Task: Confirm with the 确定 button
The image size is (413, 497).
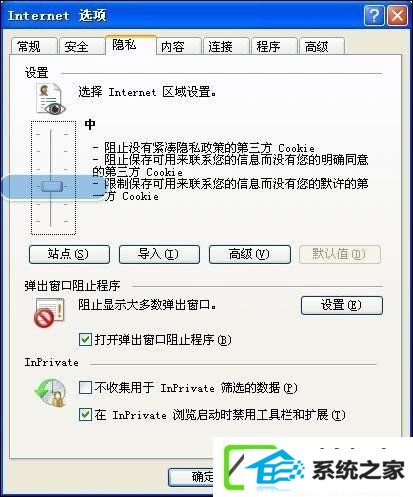Action: (x=192, y=477)
